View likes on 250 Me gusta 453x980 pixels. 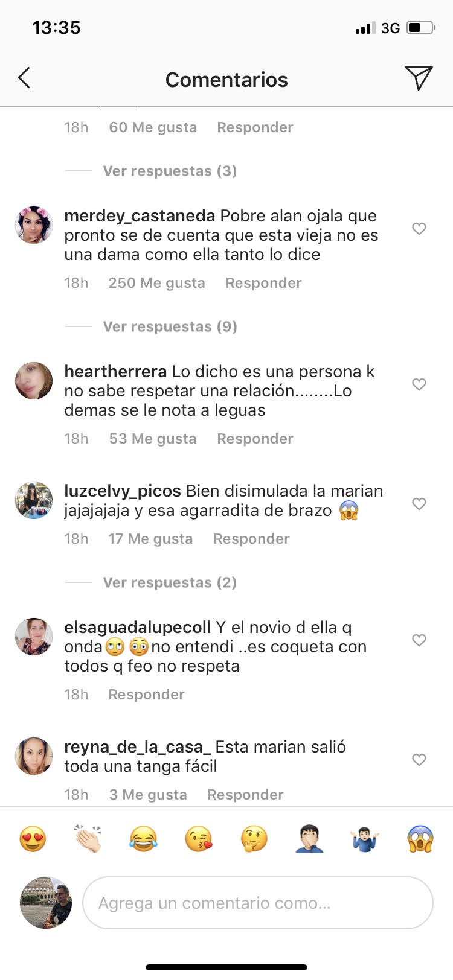[x=156, y=283]
